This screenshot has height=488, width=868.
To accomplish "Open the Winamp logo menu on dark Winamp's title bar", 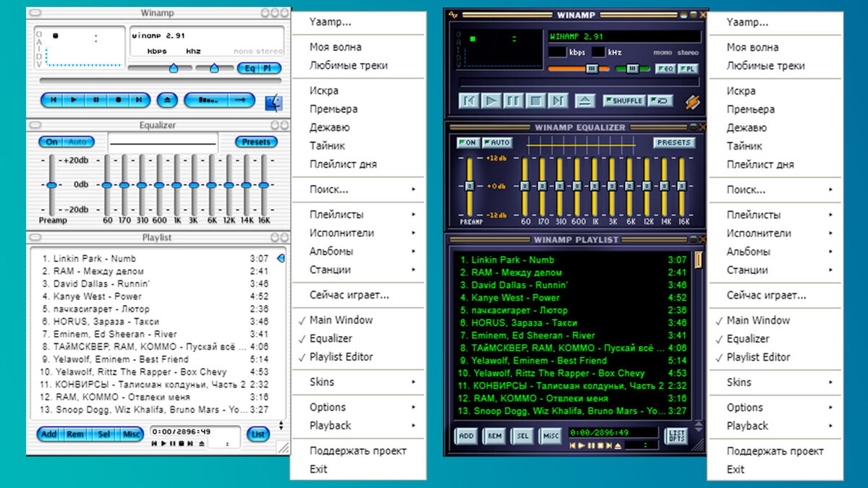I will [454, 14].
